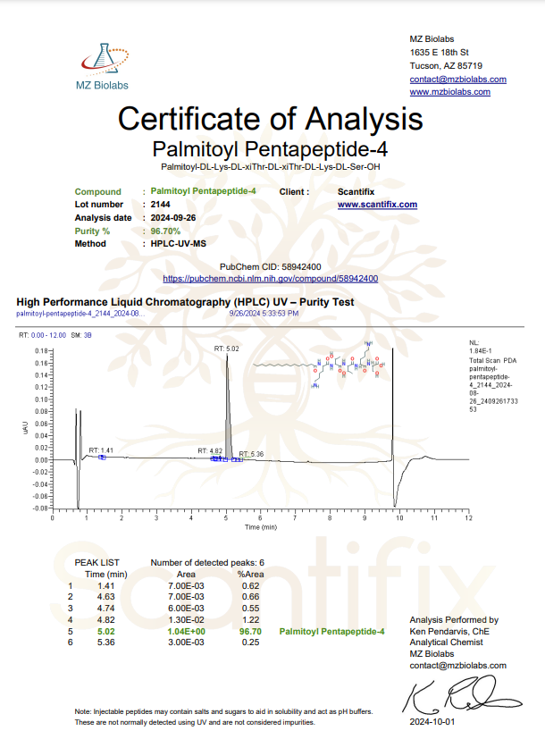Click the molecular structure diagram in chromatogram

pyautogui.click(x=318, y=366)
